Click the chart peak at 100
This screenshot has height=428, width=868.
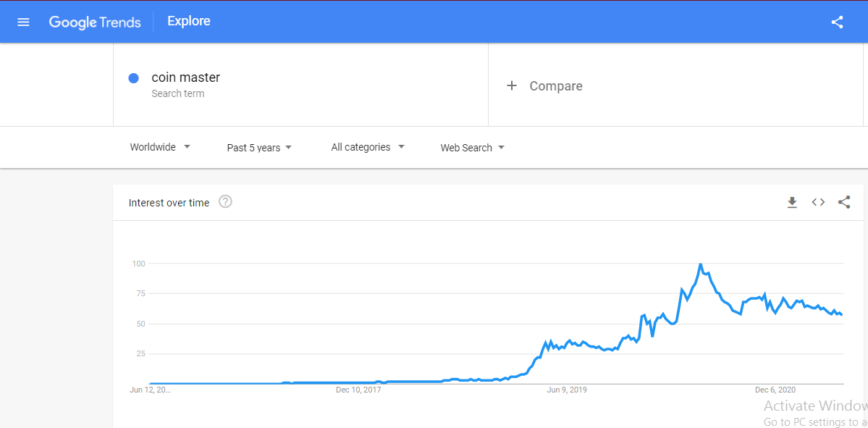pyautogui.click(x=700, y=264)
